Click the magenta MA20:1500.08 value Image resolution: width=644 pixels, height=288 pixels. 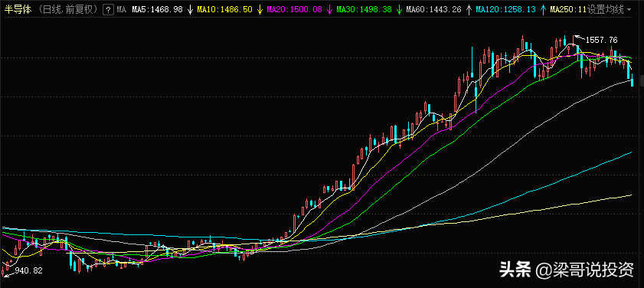(295, 9)
